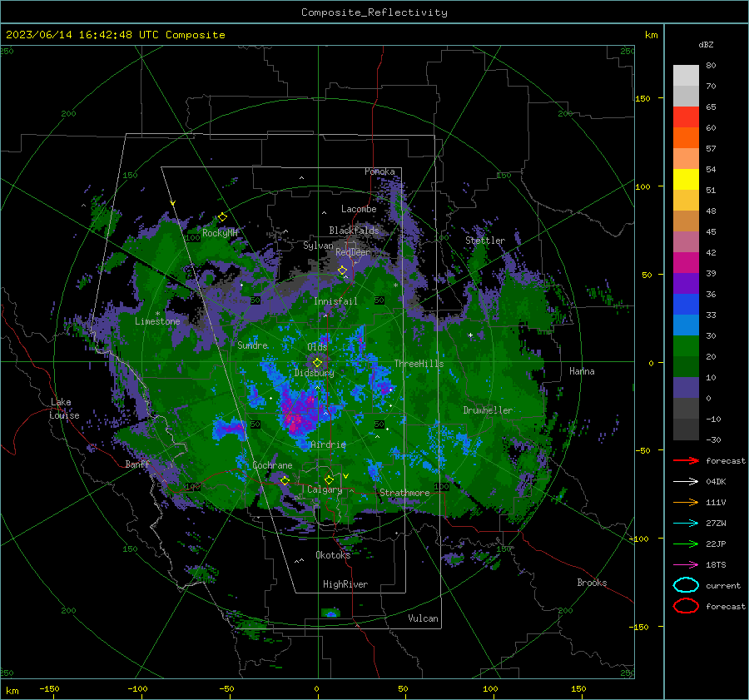Click the yellow diamond marker above Calgary
The image size is (749, 700).
[329, 479]
